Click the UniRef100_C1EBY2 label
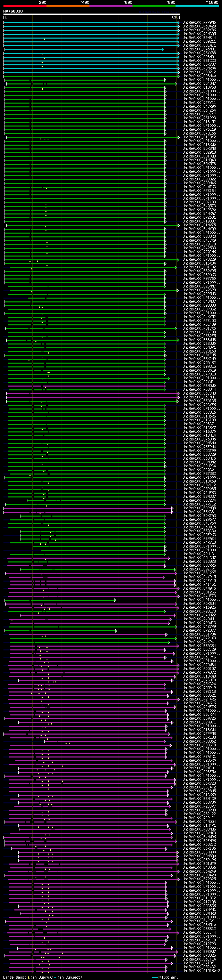The width and height of the screenshot is (222, 980). (x=199, y=137)
